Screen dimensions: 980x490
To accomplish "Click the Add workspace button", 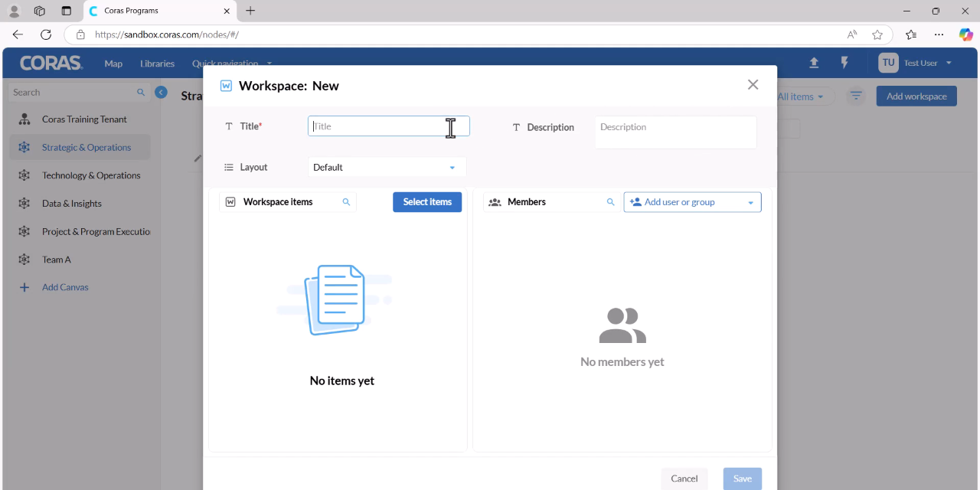I will (916, 96).
